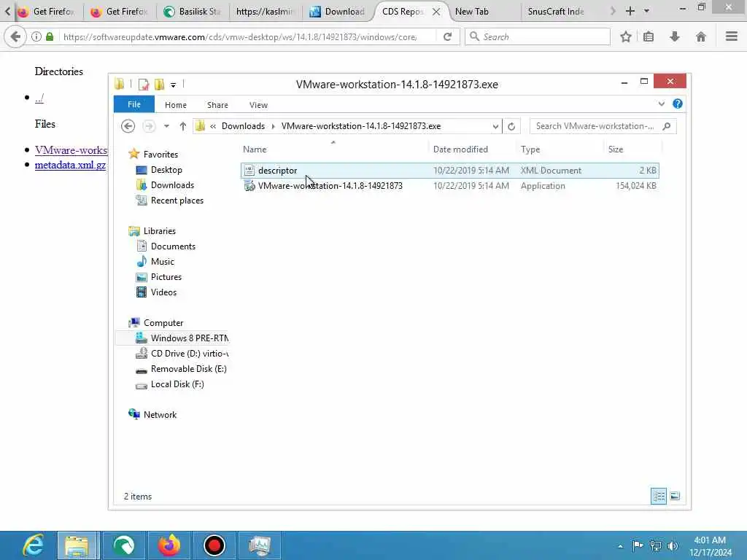Click the Firefox search field

538,36
